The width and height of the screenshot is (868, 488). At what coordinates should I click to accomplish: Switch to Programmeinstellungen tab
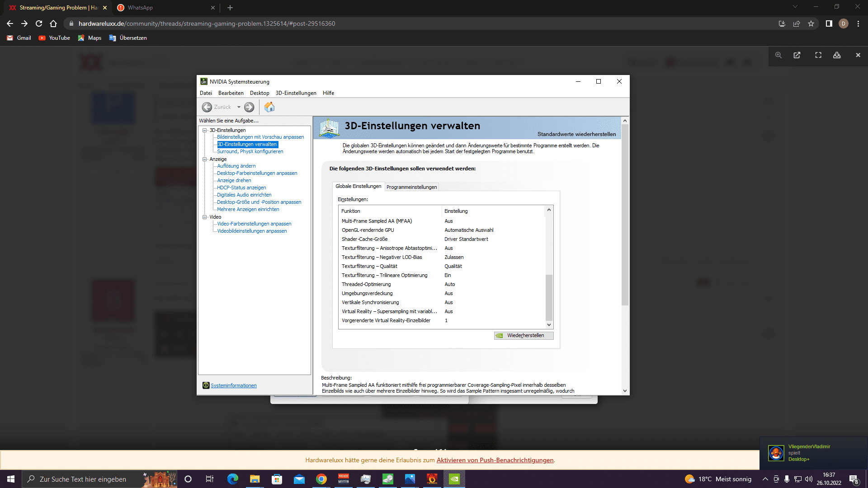(412, 187)
